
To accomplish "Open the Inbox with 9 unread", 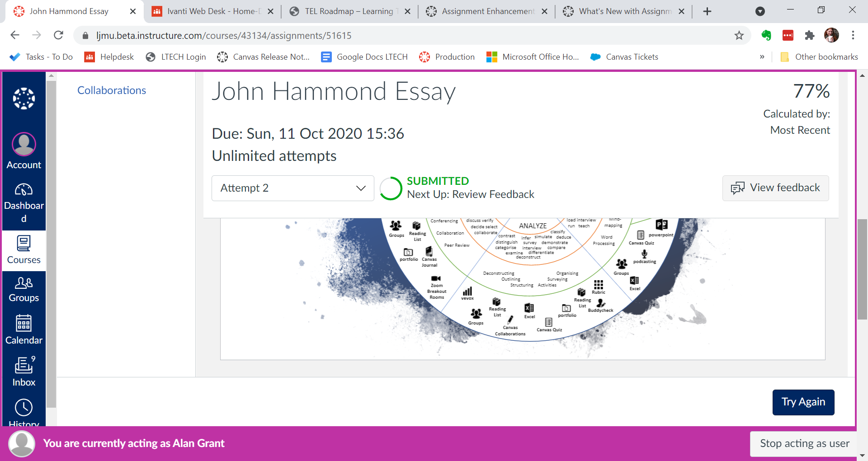I will coord(24,372).
